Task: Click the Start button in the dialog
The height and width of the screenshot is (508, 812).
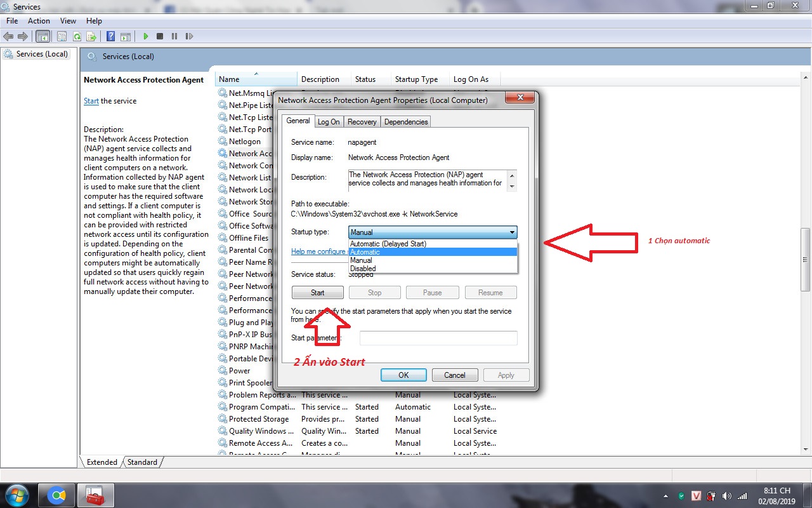Action: pyautogui.click(x=318, y=293)
